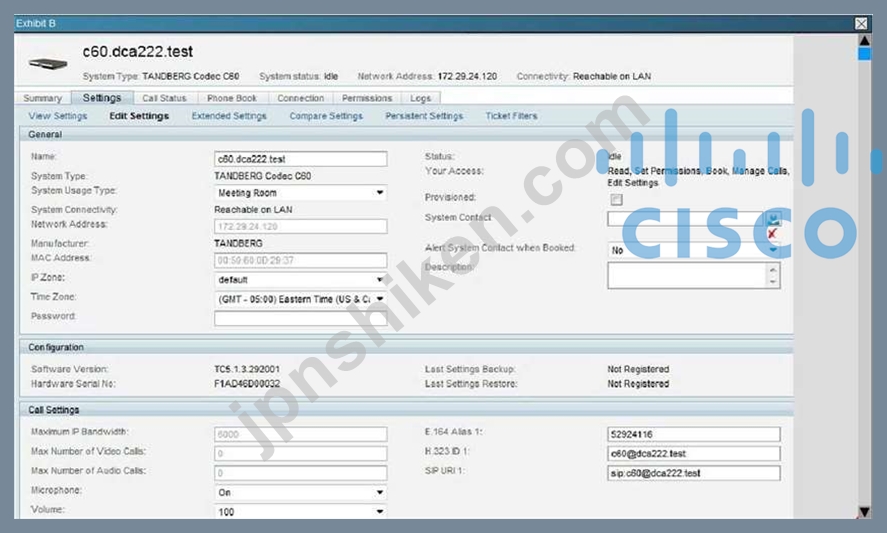
Task: Click the View Settings link
Action: 58,116
